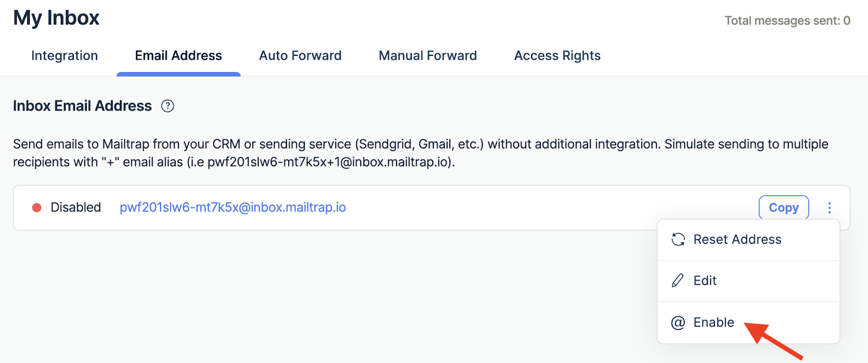The width and height of the screenshot is (868, 363).
Task: Open the three-dot options menu
Action: click(829, 208)
